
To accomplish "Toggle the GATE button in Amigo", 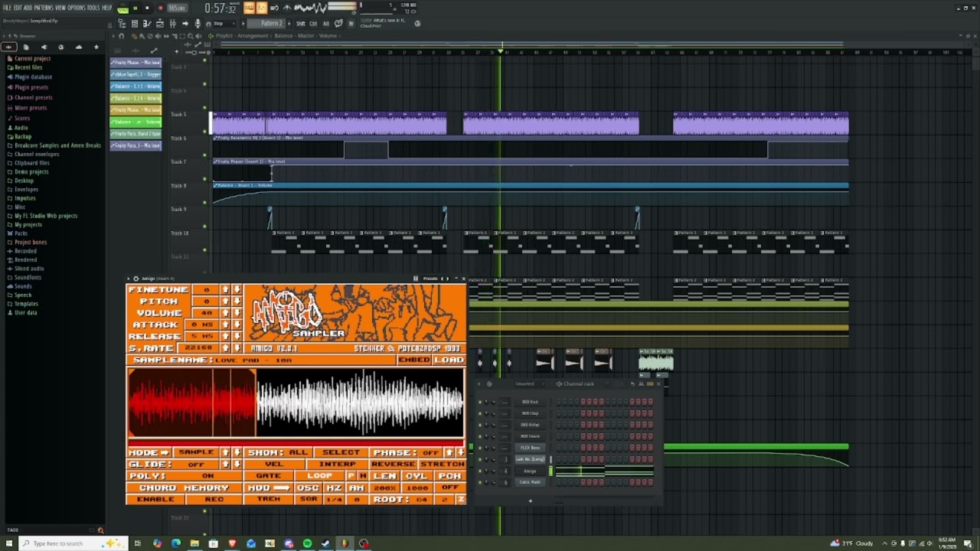I will [268, 476].
